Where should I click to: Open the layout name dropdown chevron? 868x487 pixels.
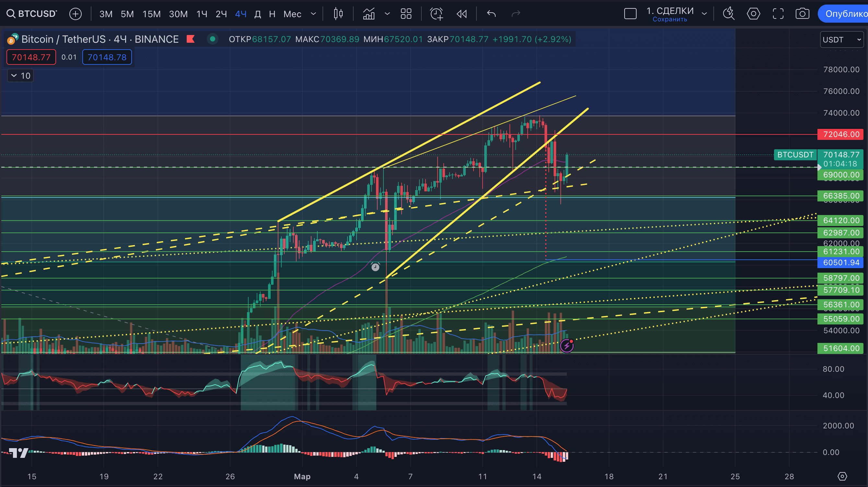704,14
